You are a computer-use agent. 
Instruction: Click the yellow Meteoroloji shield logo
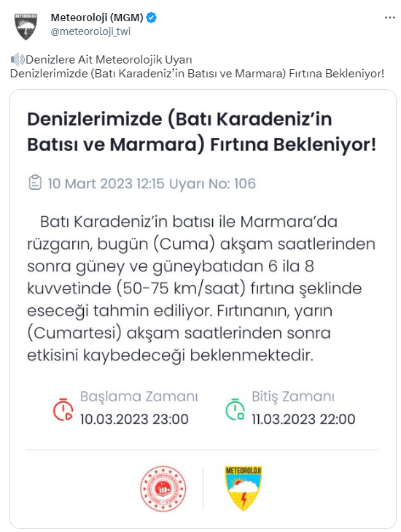244,488
